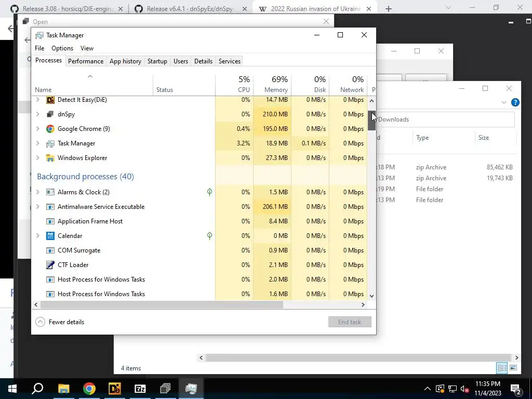Open taskbar Search
Viewport: 532px width, 399px height.
point(37,389)
